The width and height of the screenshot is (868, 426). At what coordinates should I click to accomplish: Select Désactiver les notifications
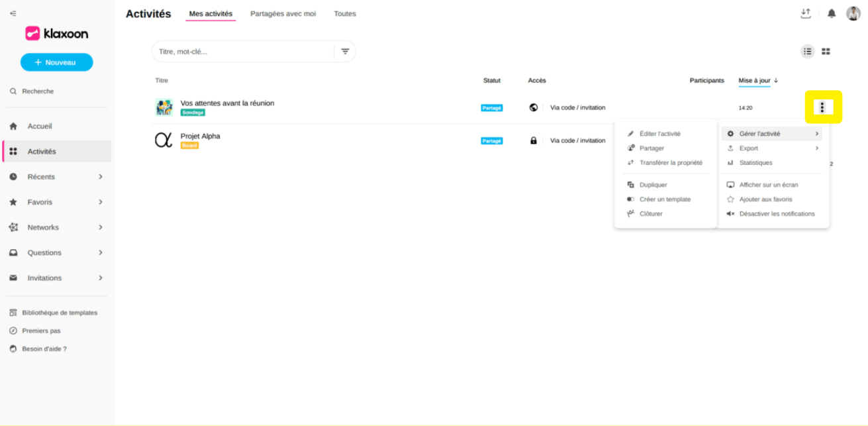777,214
